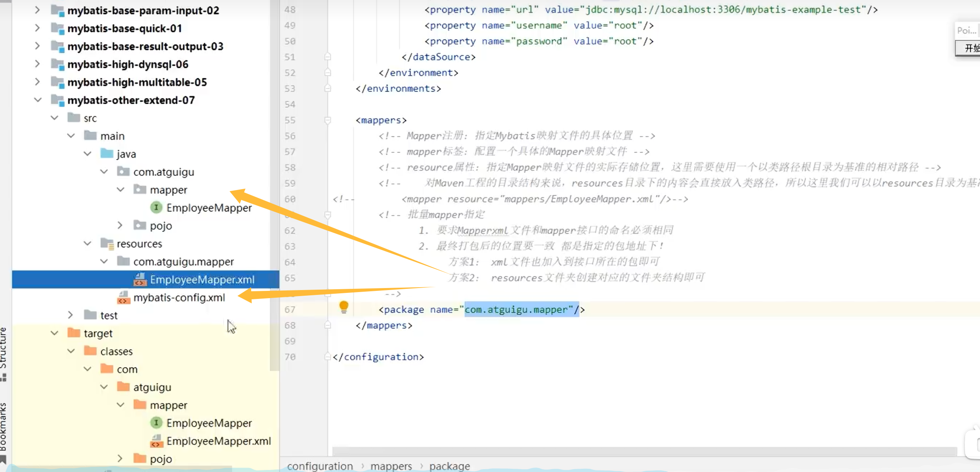Toggle fold marker at mappers opening tag
Image resolution: width=980 pixels, height=472 pixels.
pyautogui.click(x=327, y=120)
